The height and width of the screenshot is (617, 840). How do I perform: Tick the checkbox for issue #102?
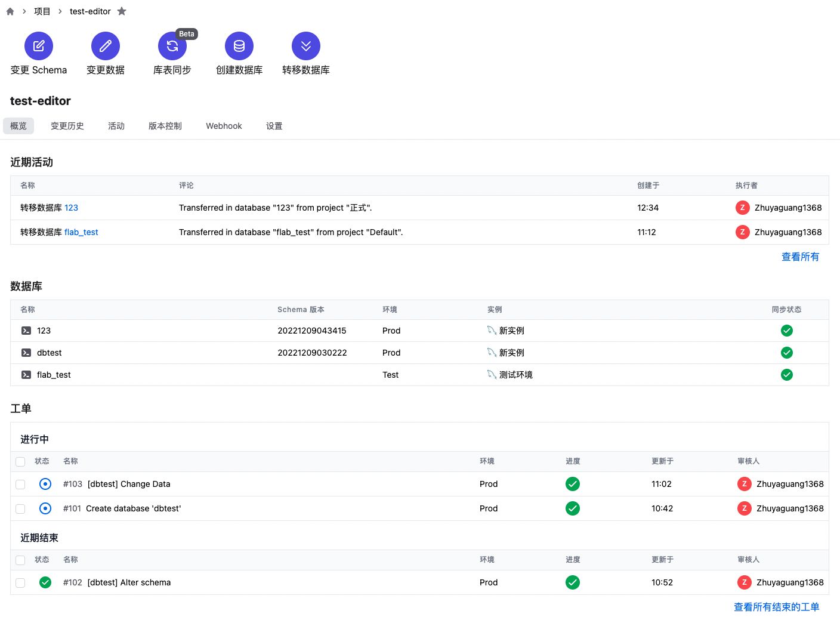[20, 583]
